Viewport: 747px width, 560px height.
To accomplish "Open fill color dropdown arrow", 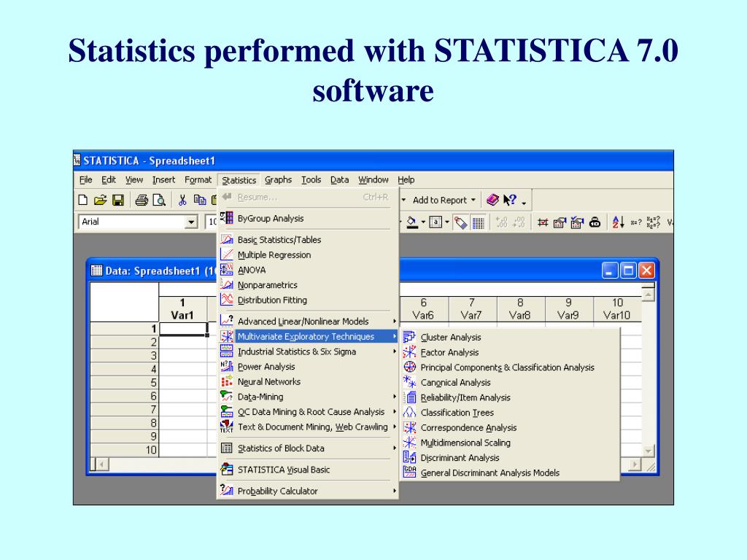I will coord(422,222).
